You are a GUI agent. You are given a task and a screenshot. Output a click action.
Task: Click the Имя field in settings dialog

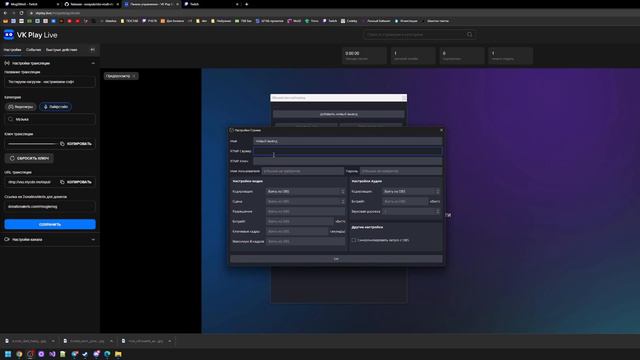pos(347,141)
